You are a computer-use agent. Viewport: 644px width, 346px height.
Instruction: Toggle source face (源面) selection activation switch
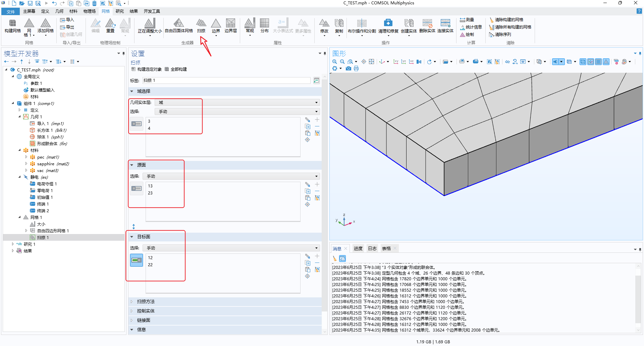click(x=137, y=188)
